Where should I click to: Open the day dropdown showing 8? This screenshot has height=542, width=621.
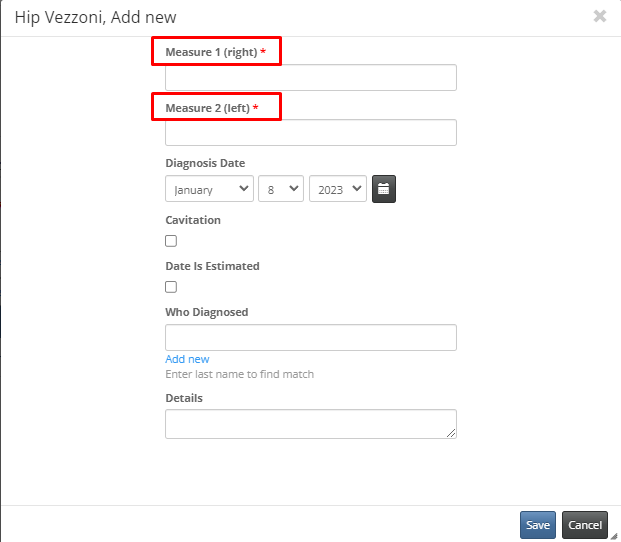(281, 189)
